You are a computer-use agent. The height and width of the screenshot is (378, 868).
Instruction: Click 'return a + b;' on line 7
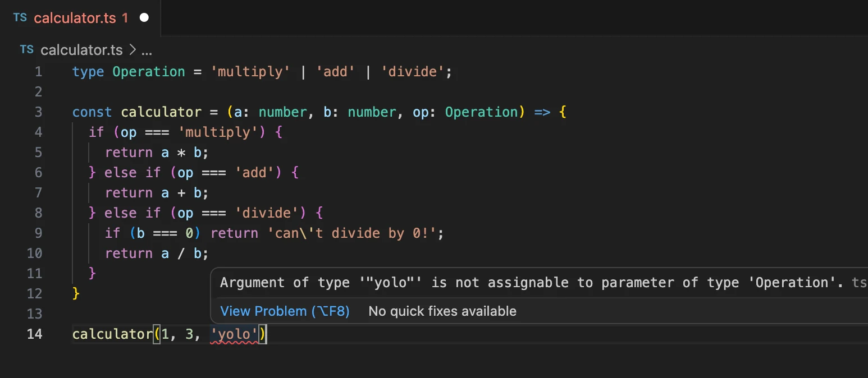click(x=157, y=193)
